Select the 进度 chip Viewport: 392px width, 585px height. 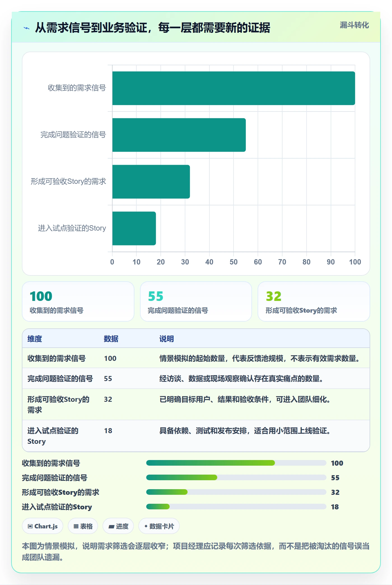(x=118, y=526)
